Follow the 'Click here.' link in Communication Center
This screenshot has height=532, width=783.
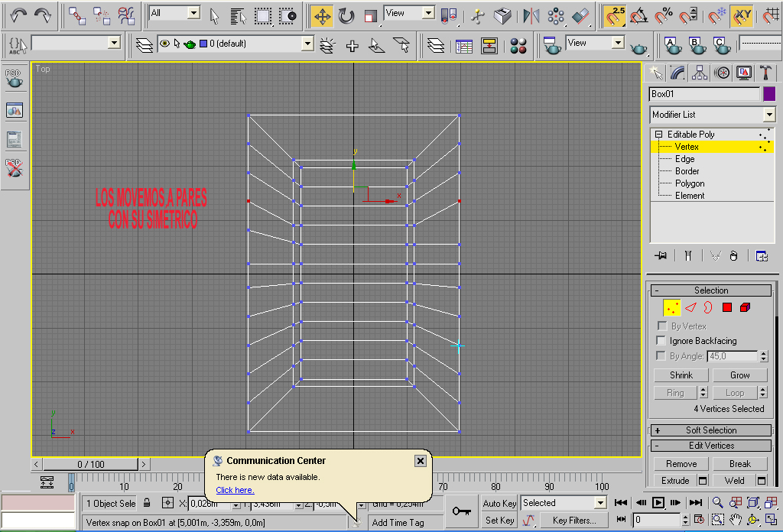[235, 490]
